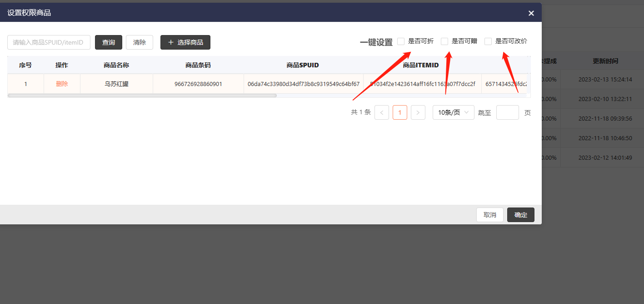Focus the 商品SPUID/itemID search field

49,42
